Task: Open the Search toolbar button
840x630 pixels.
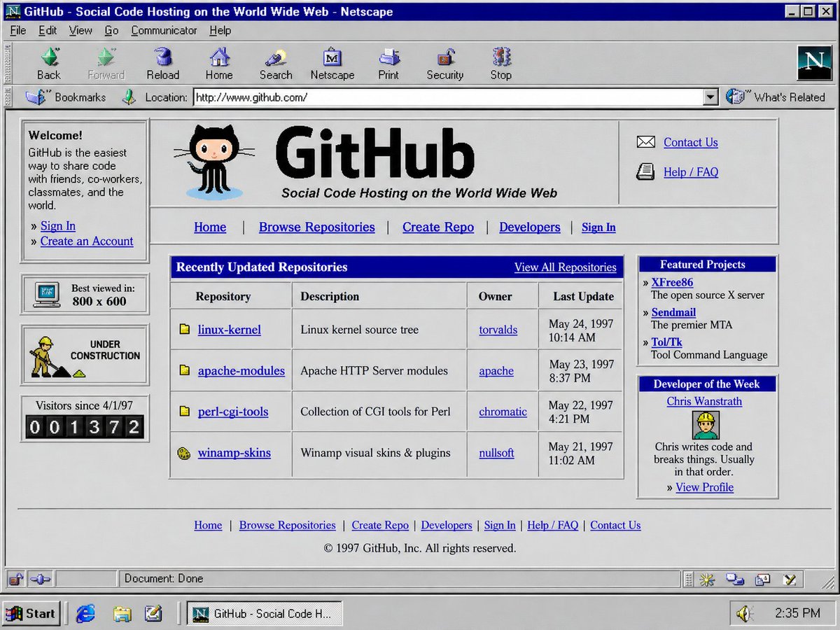Action: pos(276,64)
